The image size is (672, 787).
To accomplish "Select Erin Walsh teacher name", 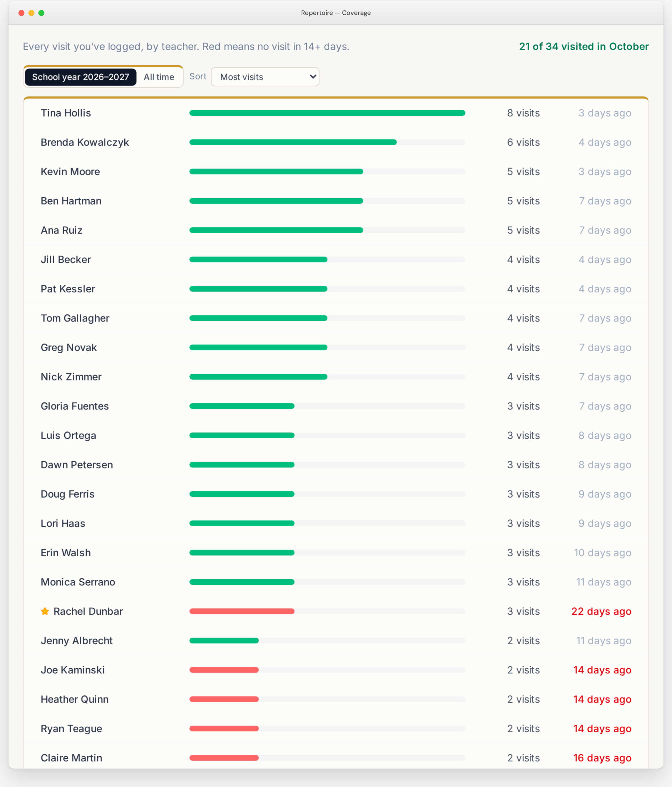I will (66, 553).
